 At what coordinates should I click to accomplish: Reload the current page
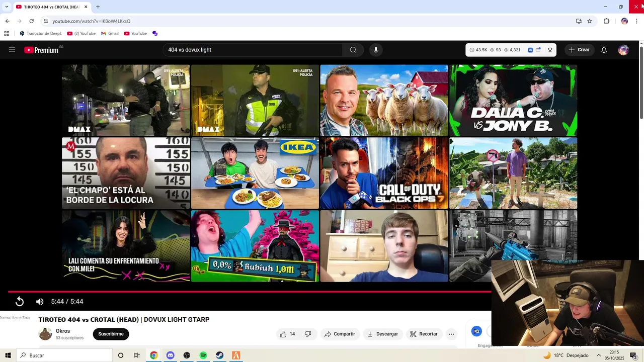pos(31,21)
